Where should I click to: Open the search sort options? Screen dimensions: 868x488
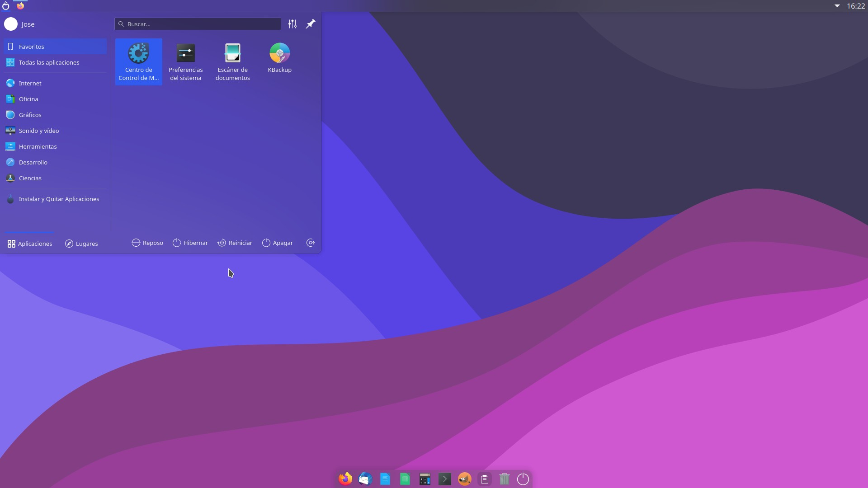[292, 24]
